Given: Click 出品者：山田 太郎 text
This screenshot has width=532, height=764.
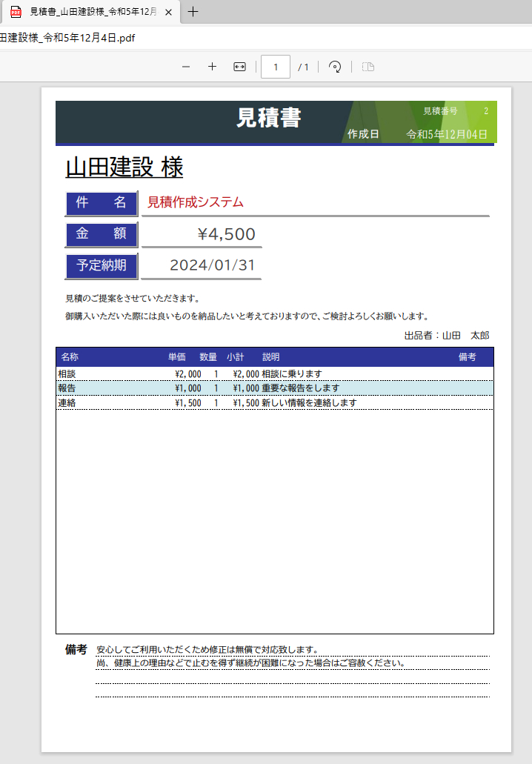Looking at the screenshot, I should tap(447, 335).
